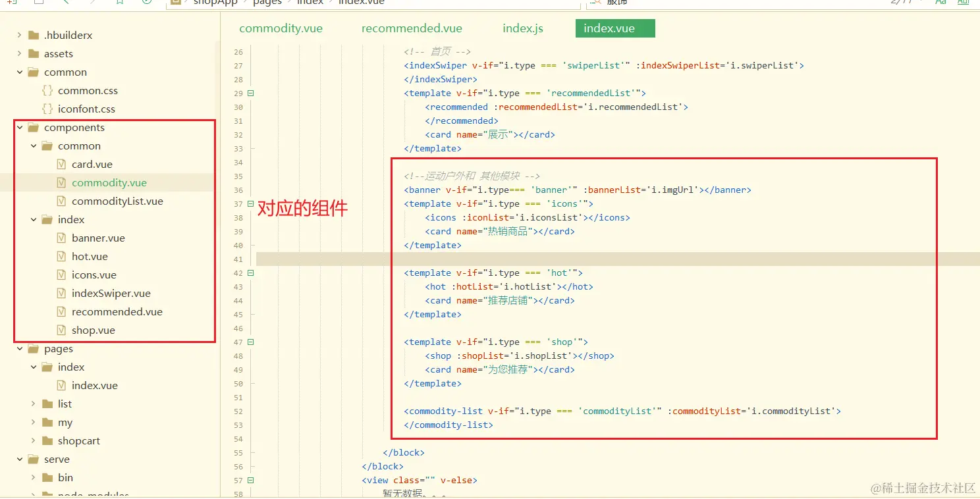Open iconfont.css from the file tree
The width and height of the screenshot is (980, 499).
coord(86,109)
